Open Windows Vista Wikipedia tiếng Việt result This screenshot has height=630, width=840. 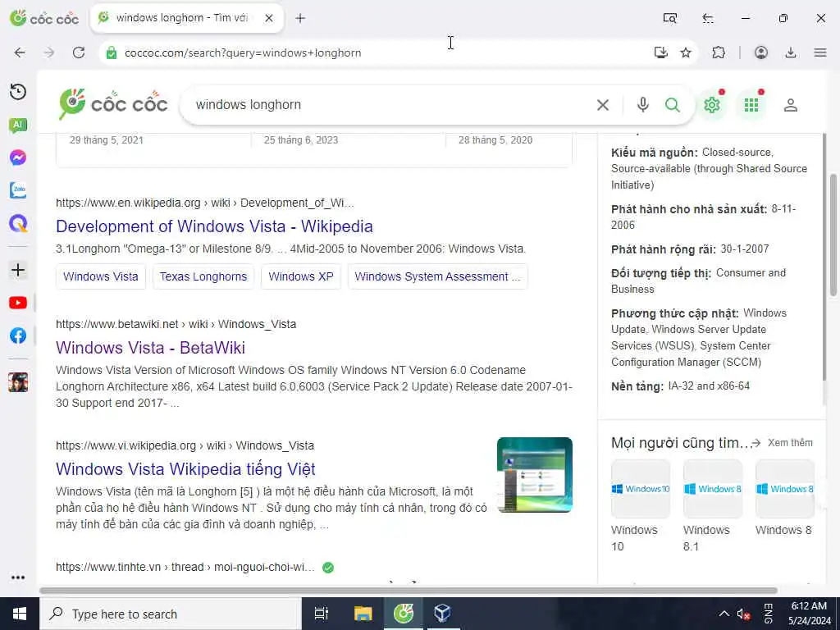click(x=185, y=469)
